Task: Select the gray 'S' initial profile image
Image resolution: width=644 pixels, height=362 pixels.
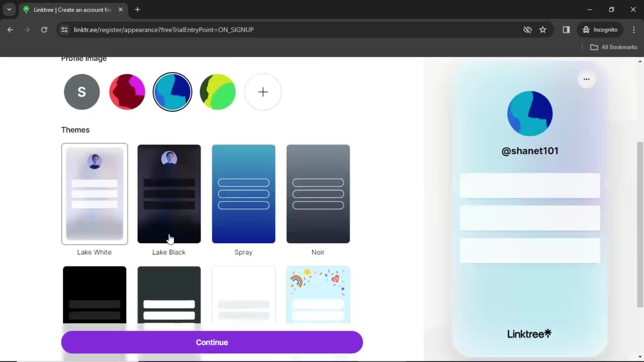Action: [82, 92]
